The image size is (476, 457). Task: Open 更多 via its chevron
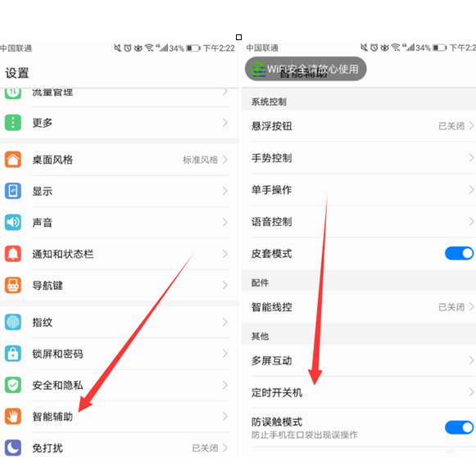(x=225, y=123)
